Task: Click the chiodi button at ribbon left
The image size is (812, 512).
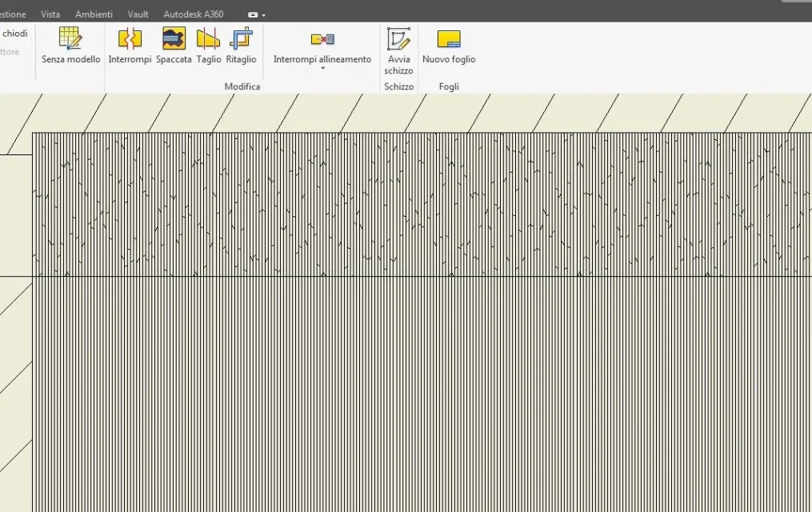Action: pos(14,34)
